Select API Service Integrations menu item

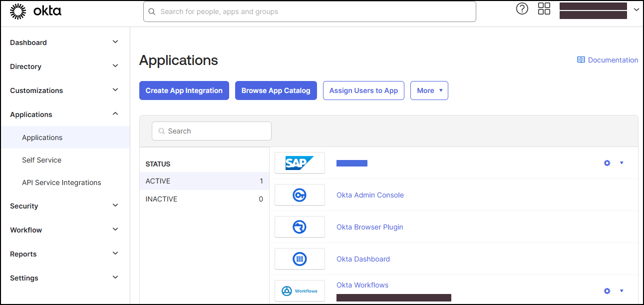[61, 182]
